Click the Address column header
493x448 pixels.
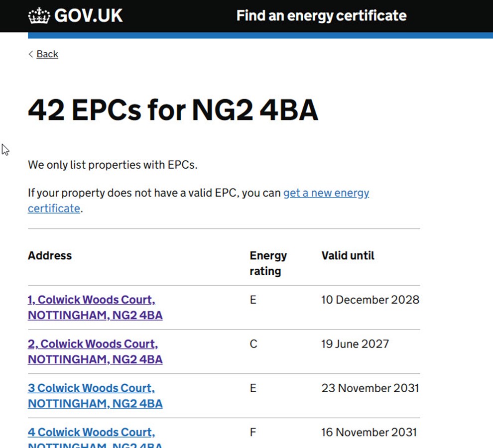tap(50, 256)
